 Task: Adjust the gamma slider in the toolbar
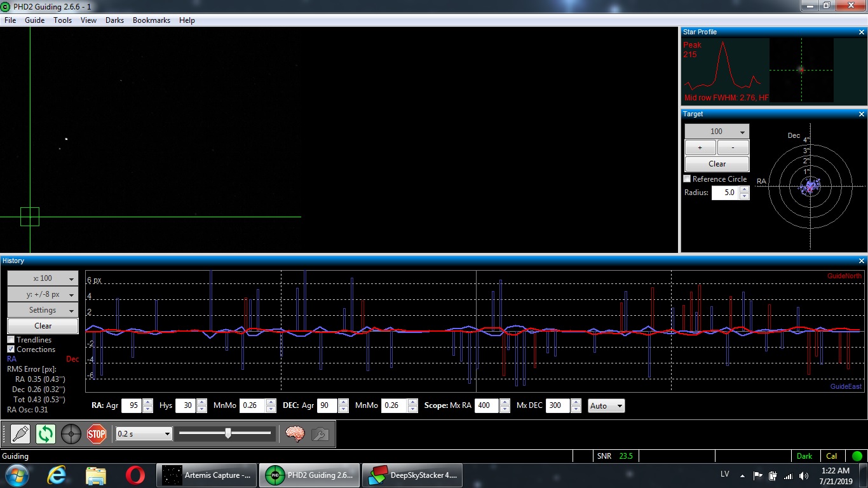[227, 433]
